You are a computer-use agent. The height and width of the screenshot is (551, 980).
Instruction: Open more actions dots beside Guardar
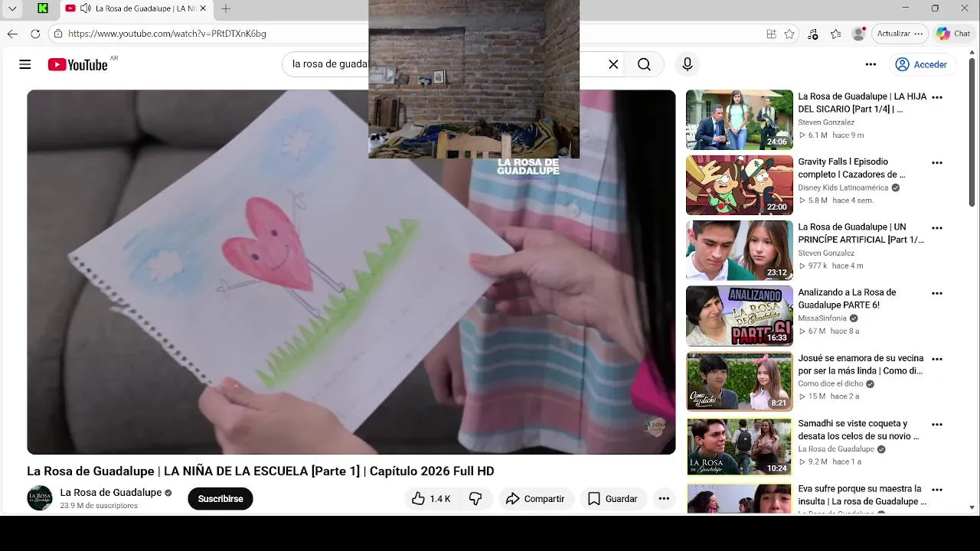tap(664, 499)
